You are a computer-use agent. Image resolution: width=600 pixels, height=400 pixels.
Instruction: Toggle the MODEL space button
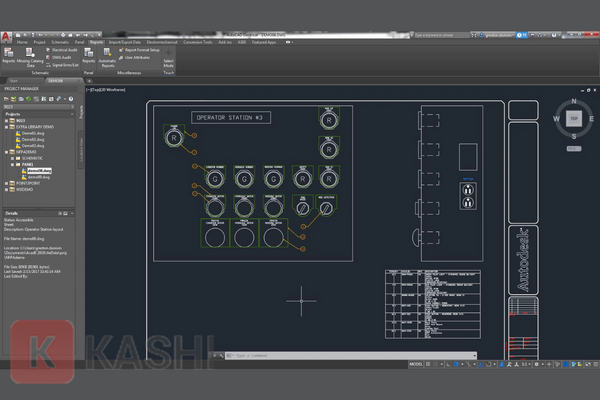coord(416,364)
